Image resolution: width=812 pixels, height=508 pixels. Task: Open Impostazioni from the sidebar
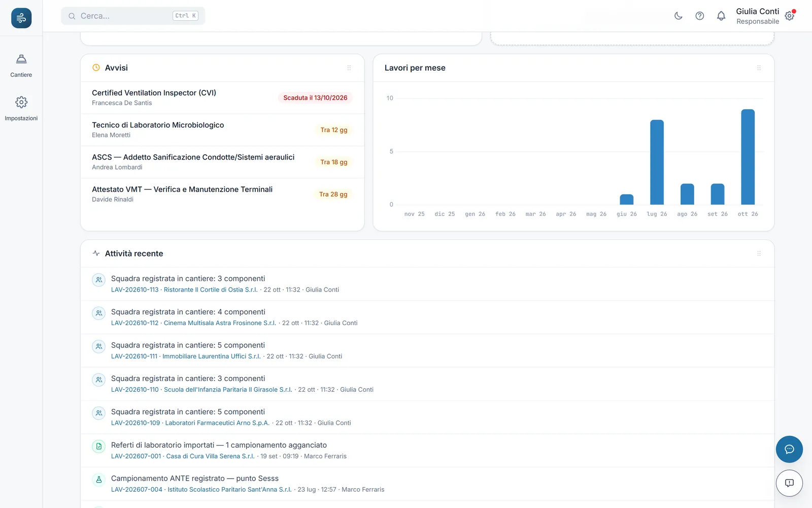(x=21, y=109)
